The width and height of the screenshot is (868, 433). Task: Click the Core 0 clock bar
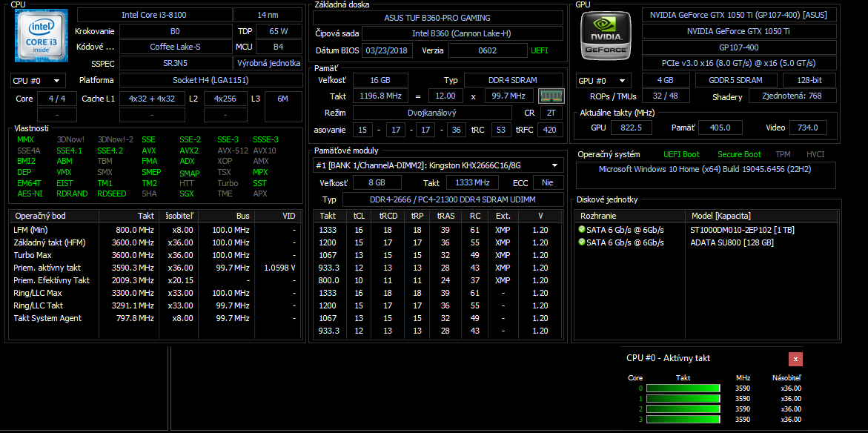click(x=683, y=389)
